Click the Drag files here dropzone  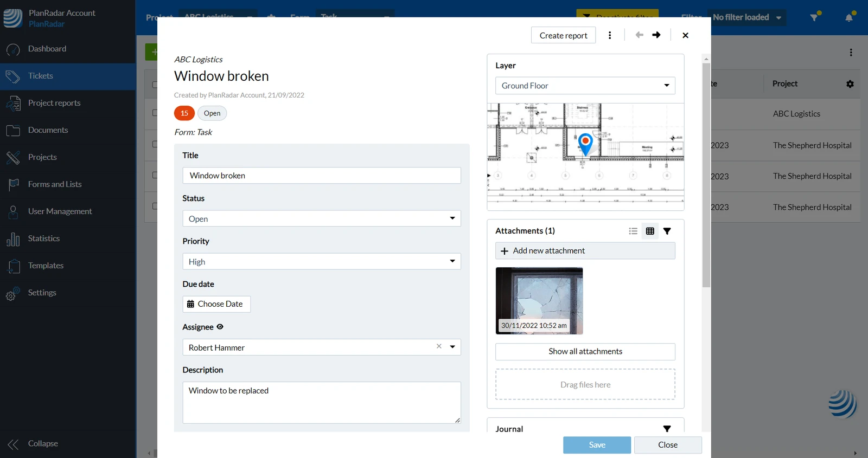coord(585,385)
